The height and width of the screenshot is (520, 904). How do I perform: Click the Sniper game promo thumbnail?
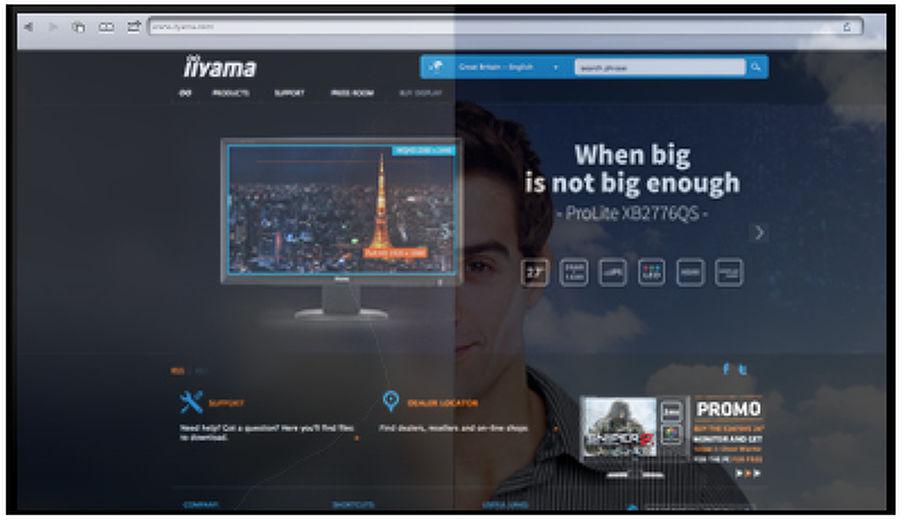618,426
